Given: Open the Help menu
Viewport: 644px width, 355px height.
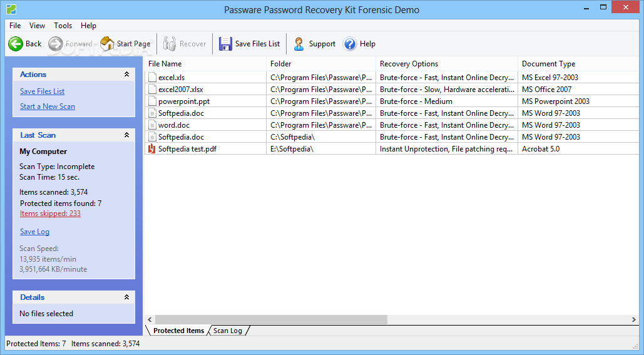Looking at the screenshot, I should 88,26.
